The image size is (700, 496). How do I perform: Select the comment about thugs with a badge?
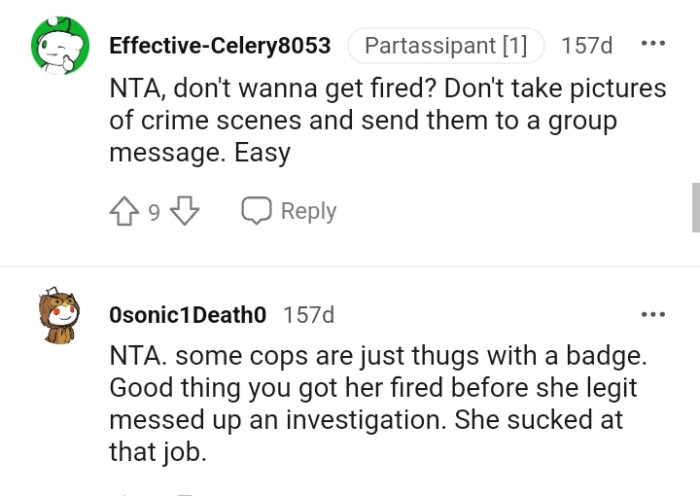pos(372,403)
